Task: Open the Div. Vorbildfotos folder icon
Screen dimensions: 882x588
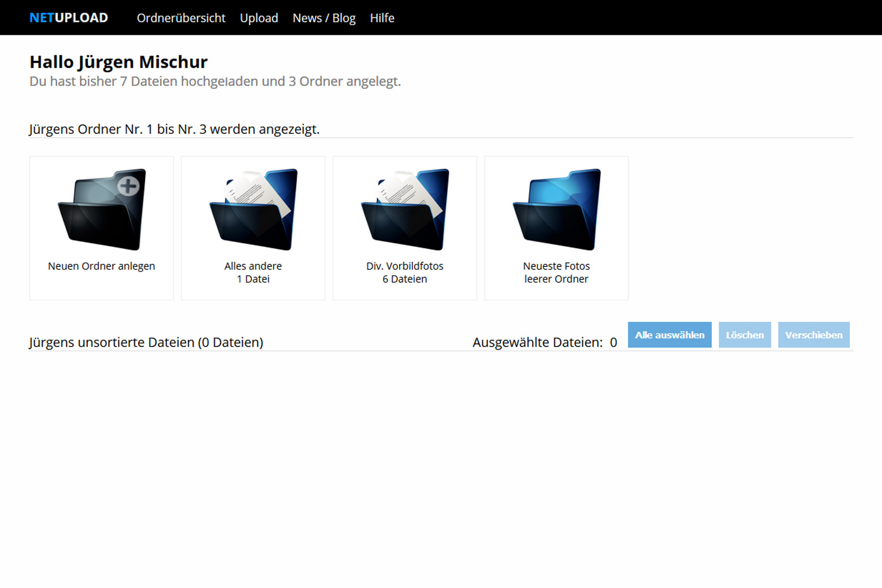Action: click(x=405, y=210)
